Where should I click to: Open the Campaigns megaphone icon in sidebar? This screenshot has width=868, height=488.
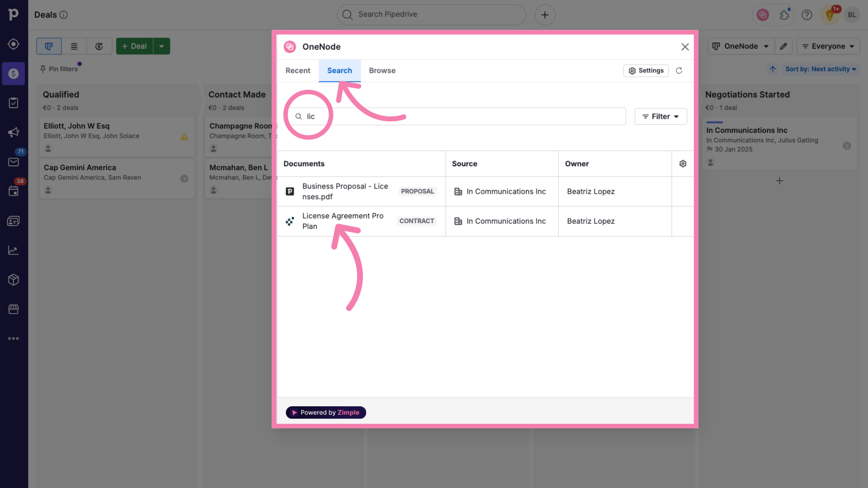pos(14,132)
